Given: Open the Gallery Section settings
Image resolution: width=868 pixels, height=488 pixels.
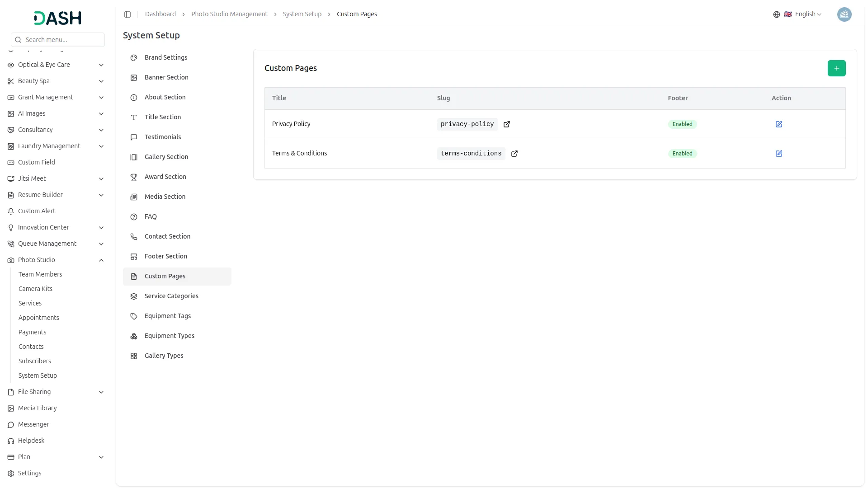Looking at the screenshot, I should 166,157.
